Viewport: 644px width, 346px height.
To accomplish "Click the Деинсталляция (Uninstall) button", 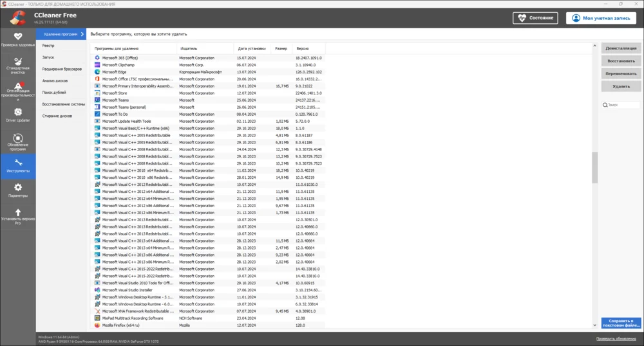I will [621, 48].
